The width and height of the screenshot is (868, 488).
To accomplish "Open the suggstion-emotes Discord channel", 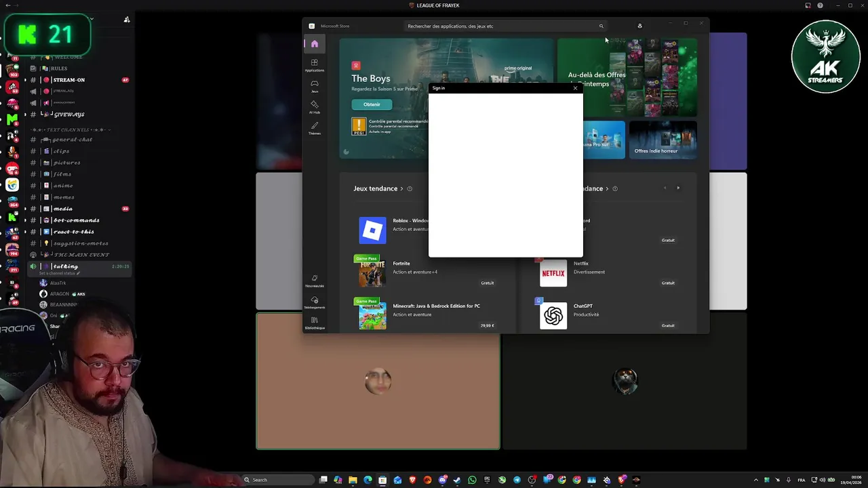I will coord(80,243).
